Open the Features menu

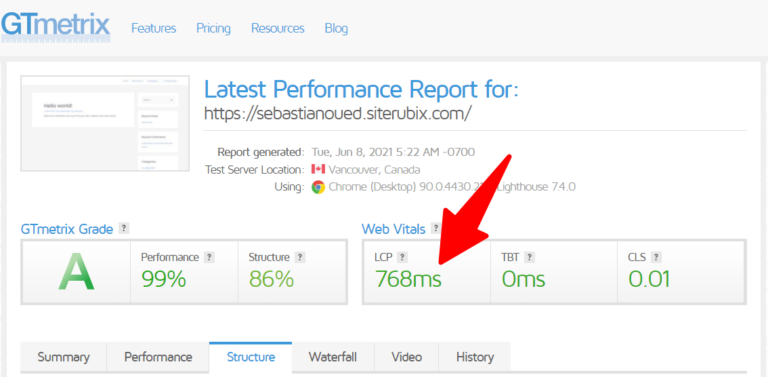coord(154,28)
